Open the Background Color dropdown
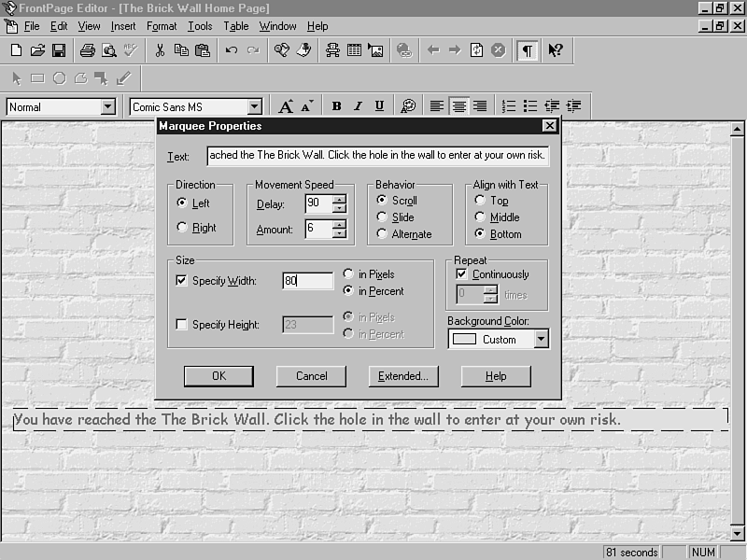 point(541,339)
